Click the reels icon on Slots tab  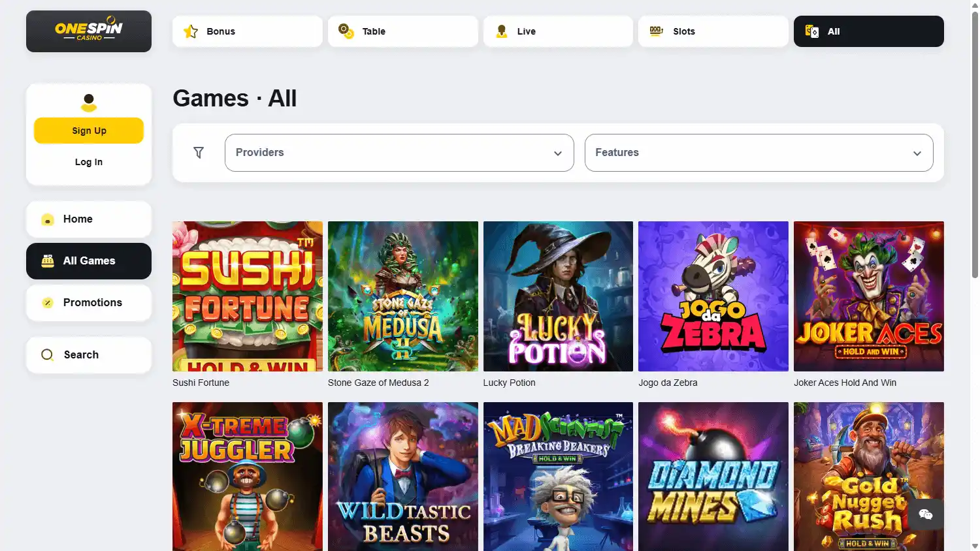[x=657, y=31]
